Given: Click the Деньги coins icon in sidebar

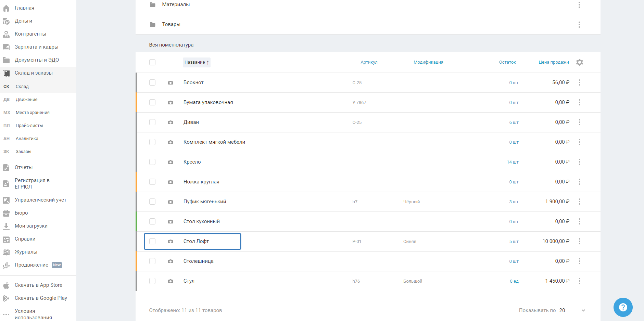Looking at the screenshot, I should point(6,21).
